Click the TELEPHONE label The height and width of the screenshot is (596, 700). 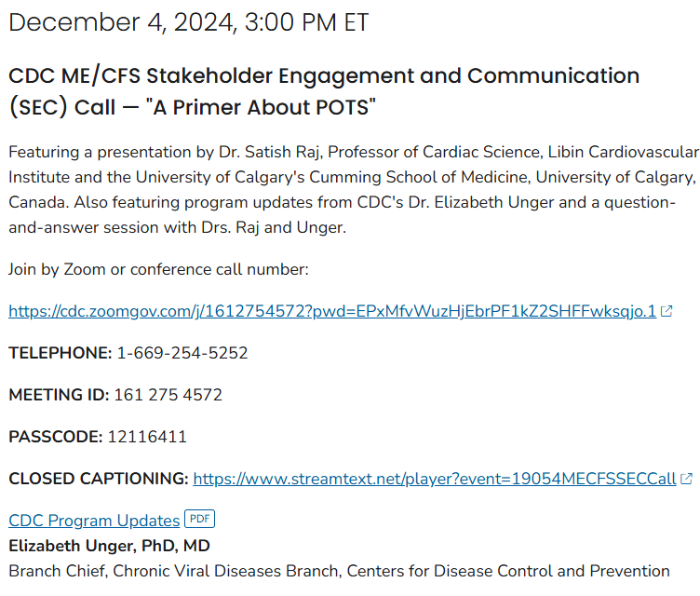[x=60, y=353]
